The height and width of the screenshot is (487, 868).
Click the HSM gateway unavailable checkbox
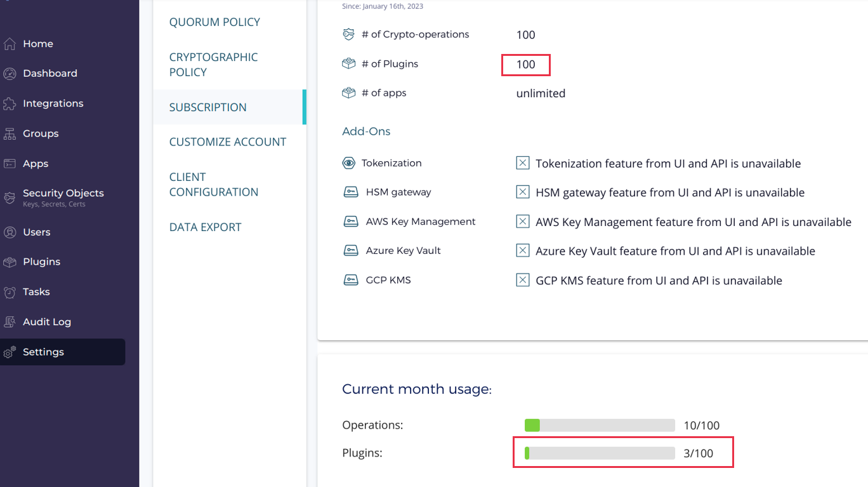[522, 192]
